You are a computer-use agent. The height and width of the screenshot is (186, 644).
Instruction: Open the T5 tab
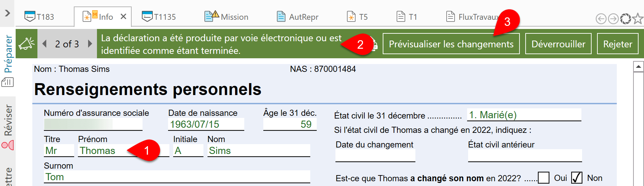coord(357,17)
